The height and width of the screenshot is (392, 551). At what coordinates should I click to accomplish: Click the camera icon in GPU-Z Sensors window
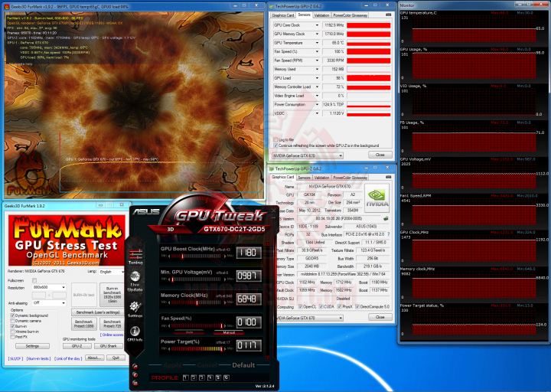click(388, 15)
